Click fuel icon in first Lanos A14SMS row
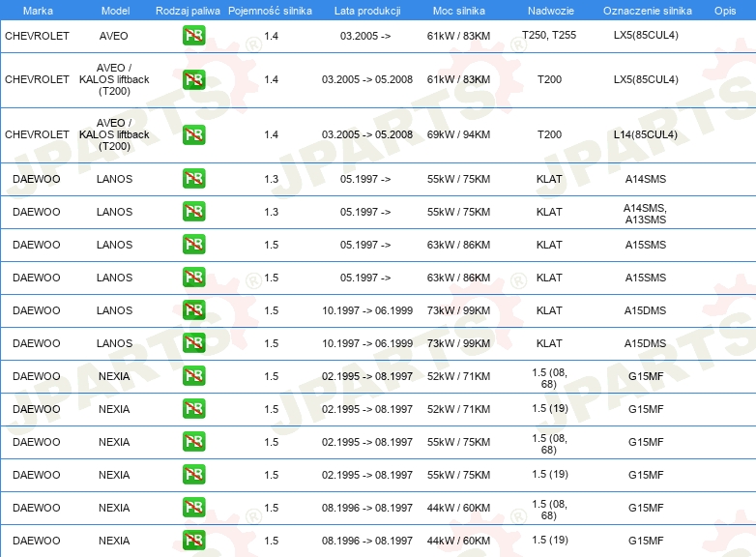This screenshot has height=557, width=756. pyautogui.click(x=193, y=179)
